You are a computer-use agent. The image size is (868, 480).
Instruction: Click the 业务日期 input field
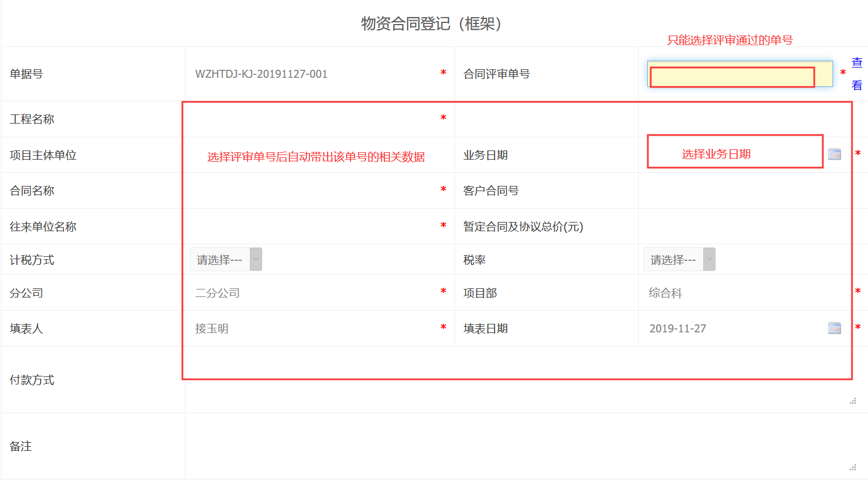point(735,154)
